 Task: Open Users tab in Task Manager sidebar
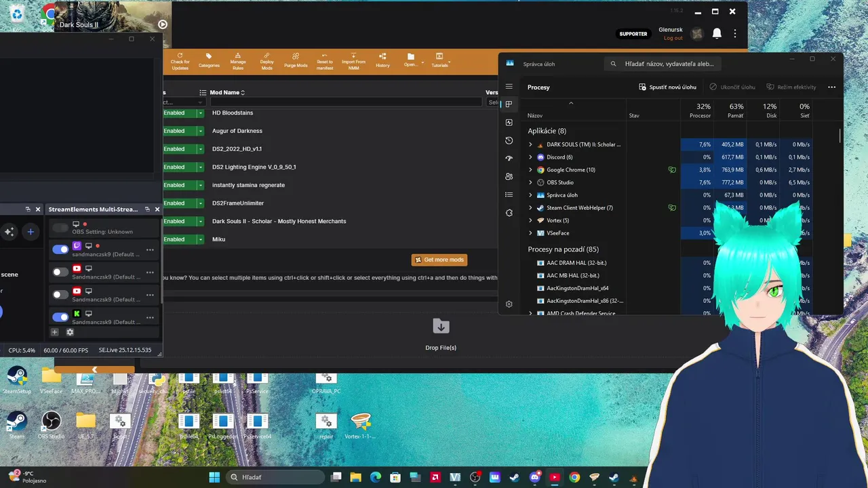tap(509, 177)
